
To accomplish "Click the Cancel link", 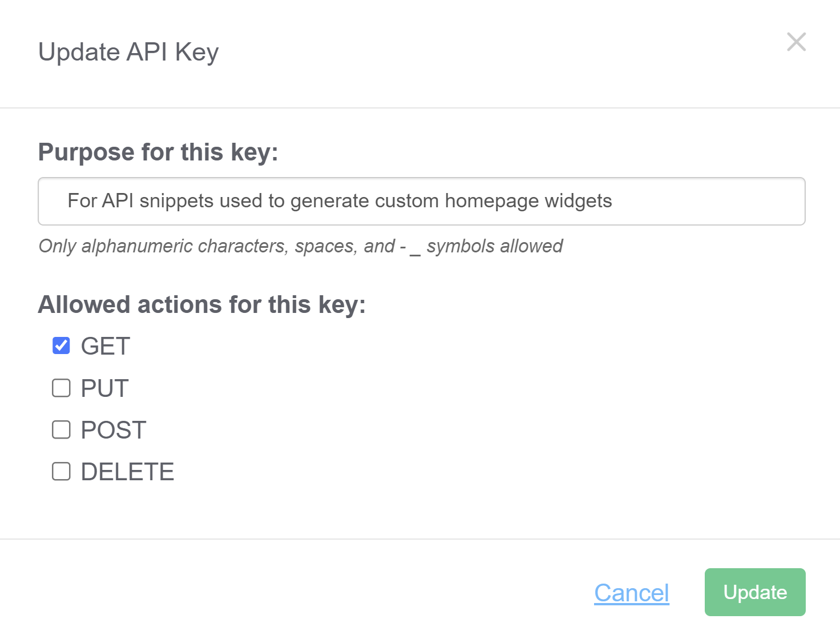I will [x=631, y=593].
